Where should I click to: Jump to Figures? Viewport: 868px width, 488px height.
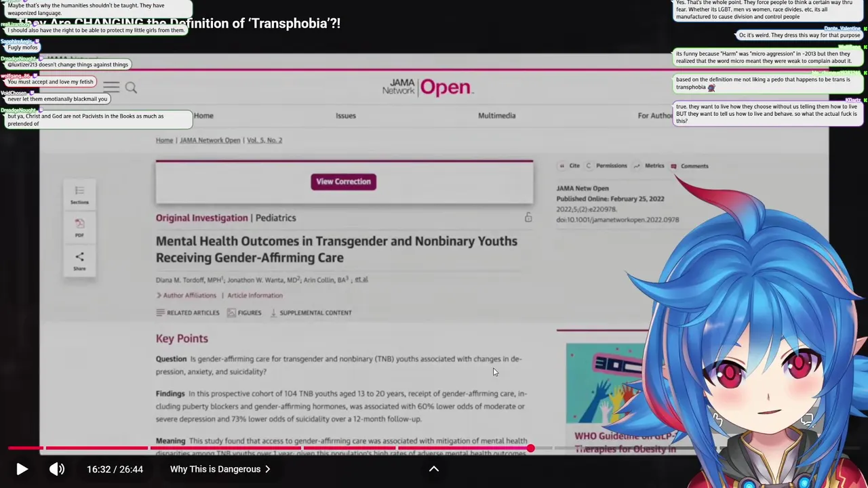[244, 313]
